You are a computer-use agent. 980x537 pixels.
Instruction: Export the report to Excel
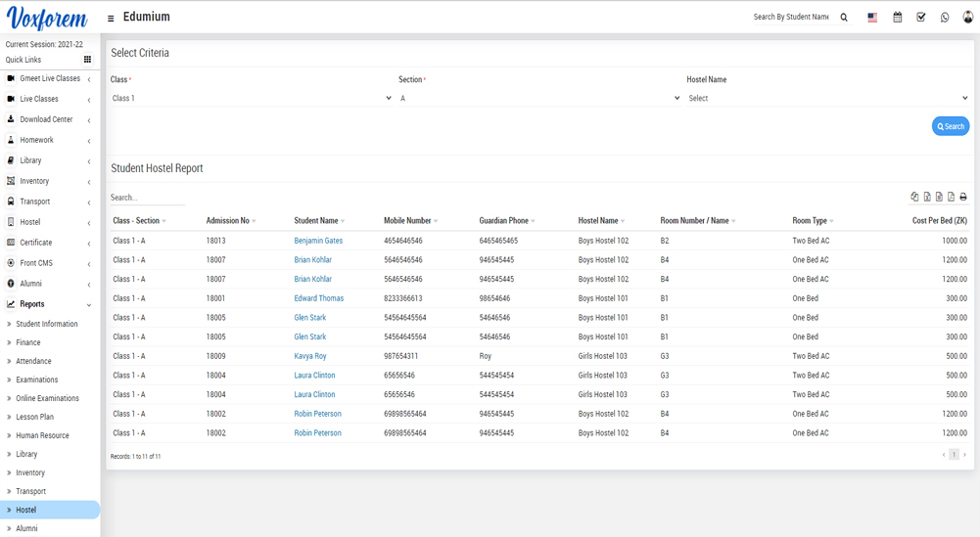click(x=927, y=197)
